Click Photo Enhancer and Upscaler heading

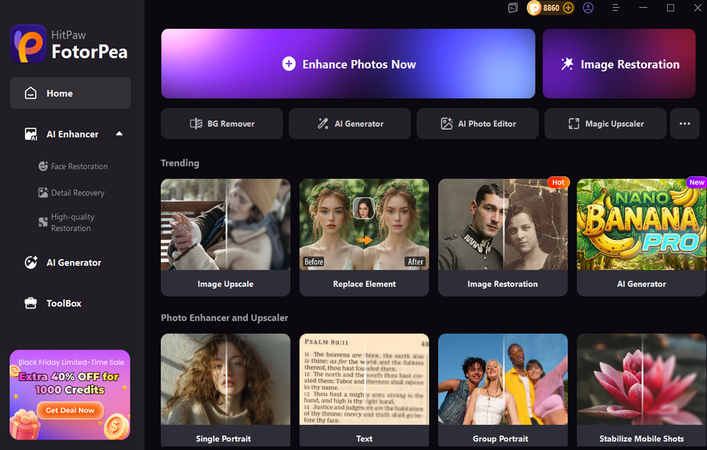coord(225,317)
